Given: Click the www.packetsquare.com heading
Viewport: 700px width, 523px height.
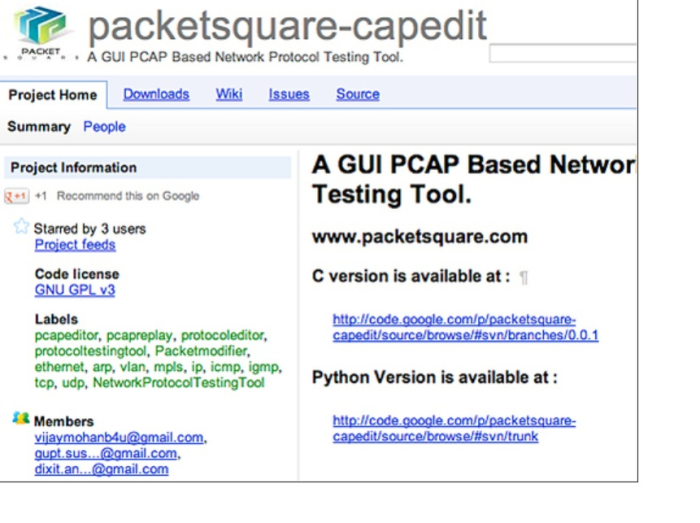Looking at the screenshot, I should tap(420, 237).
